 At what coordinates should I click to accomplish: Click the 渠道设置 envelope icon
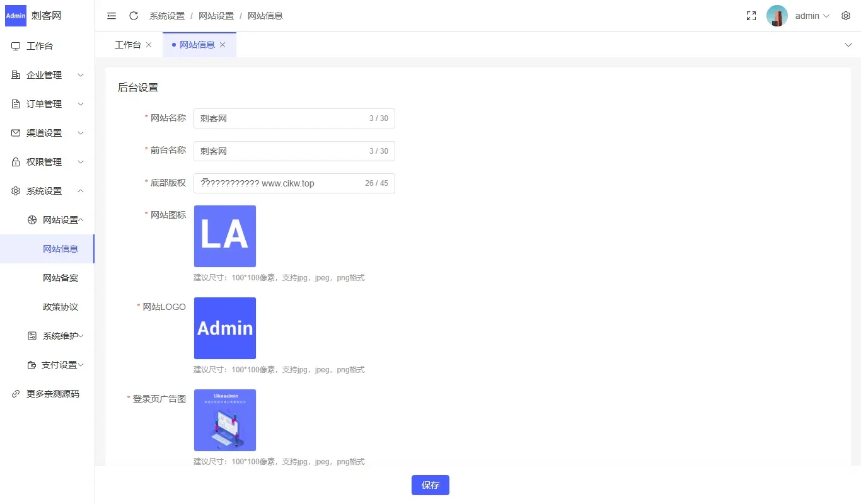(16, 133)
